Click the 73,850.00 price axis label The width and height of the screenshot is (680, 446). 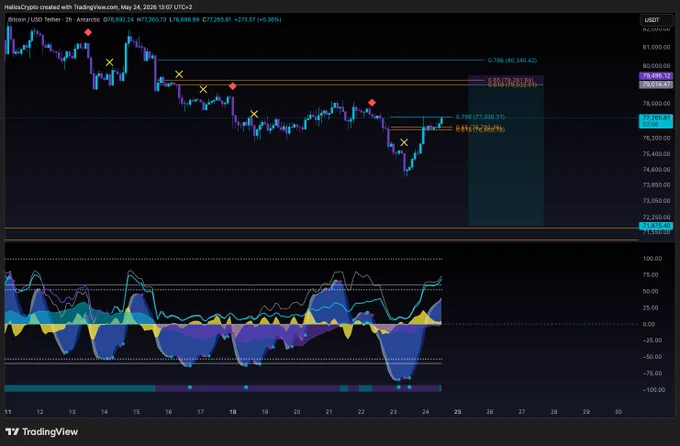pos(656,184)
